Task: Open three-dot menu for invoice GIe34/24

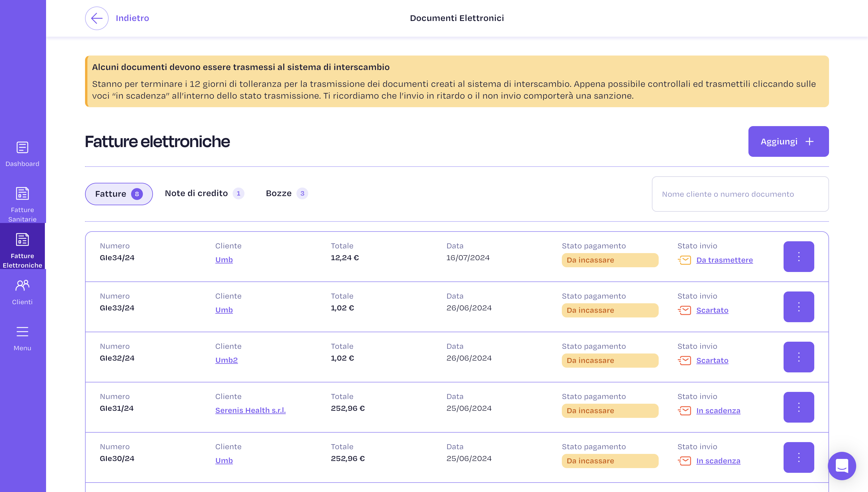Action: [x=798, y=256]
